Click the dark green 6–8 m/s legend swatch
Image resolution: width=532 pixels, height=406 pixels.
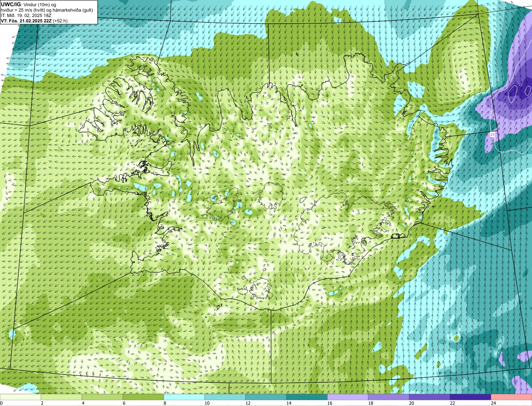coord(144,397)
